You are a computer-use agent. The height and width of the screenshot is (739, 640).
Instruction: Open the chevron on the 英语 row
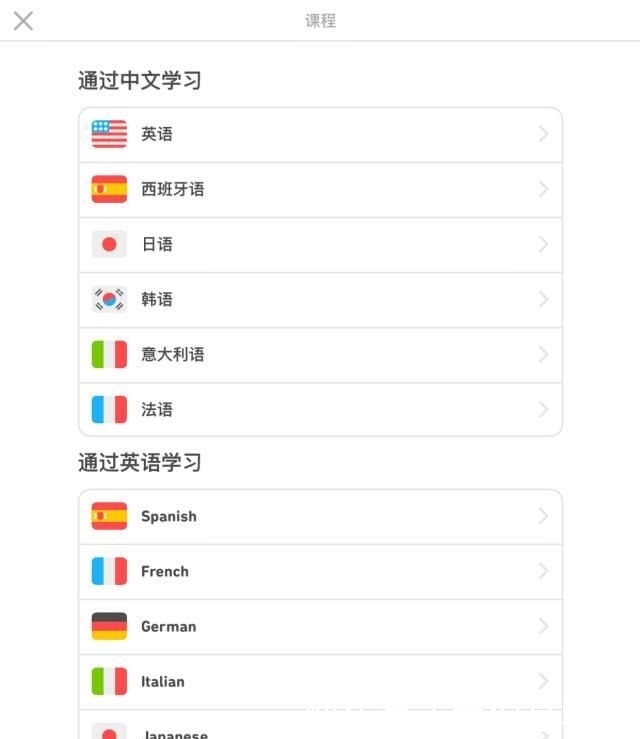click(x=543, y=134)
